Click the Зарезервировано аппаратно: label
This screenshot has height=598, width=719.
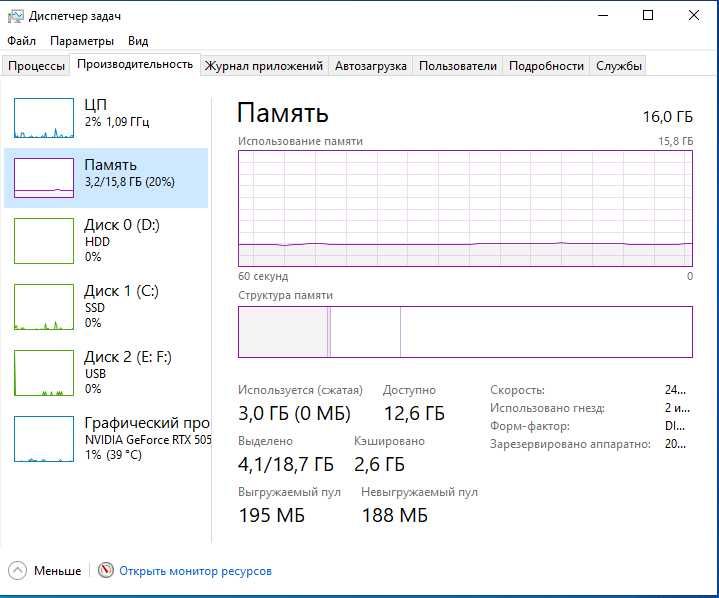(570, 444)
